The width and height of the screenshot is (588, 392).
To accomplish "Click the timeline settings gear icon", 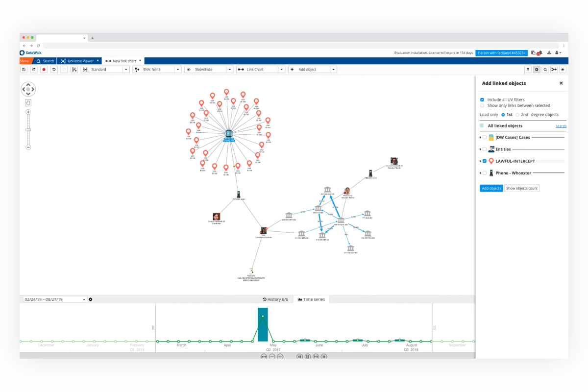I will (91, 299).
